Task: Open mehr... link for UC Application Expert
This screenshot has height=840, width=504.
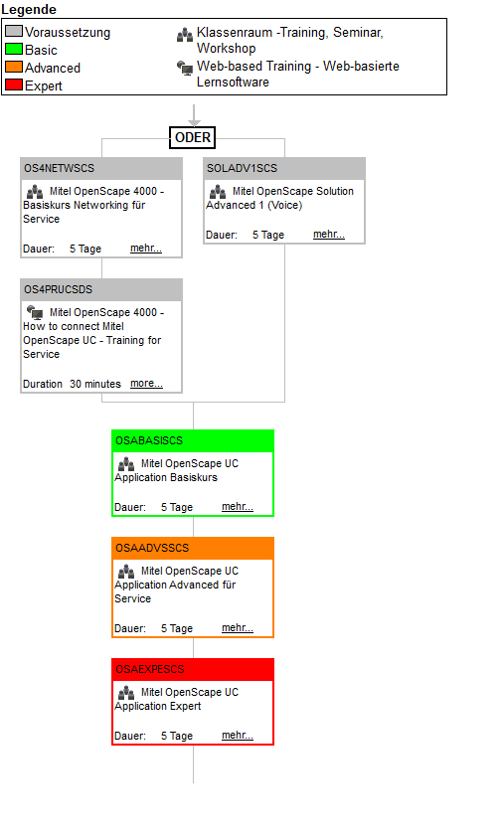Action: pos(238,735)
